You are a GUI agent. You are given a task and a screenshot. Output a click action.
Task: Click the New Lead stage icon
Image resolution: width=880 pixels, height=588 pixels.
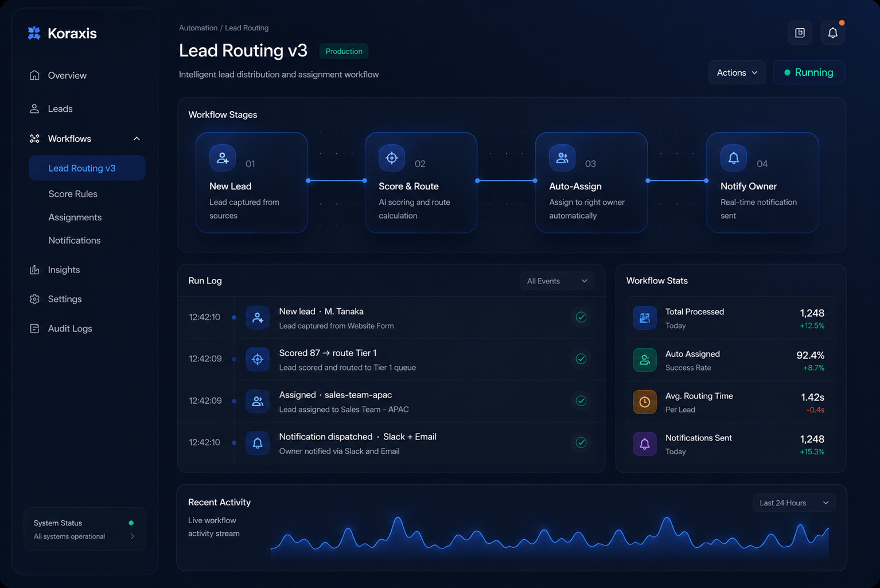(223, 158)
